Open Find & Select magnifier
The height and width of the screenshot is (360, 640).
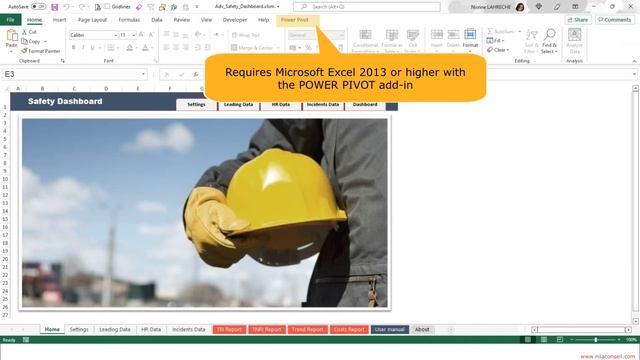click(549, 41)
